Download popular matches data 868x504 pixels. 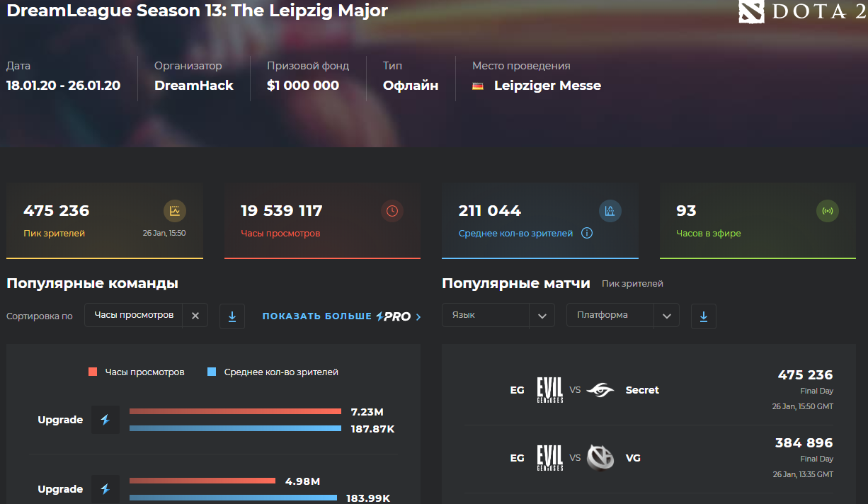tap(704, 316)
